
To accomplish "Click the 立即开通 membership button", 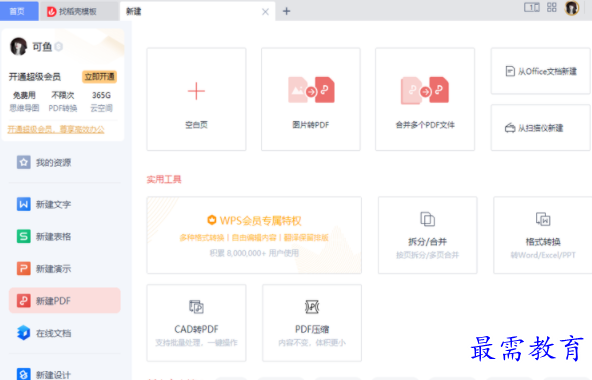I will (x=99, y=77).
